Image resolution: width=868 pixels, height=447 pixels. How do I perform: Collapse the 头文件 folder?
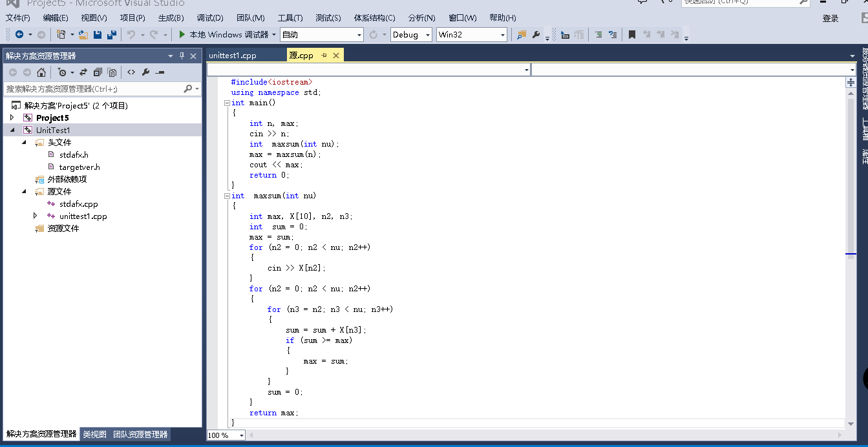click(x=24, y=142)
